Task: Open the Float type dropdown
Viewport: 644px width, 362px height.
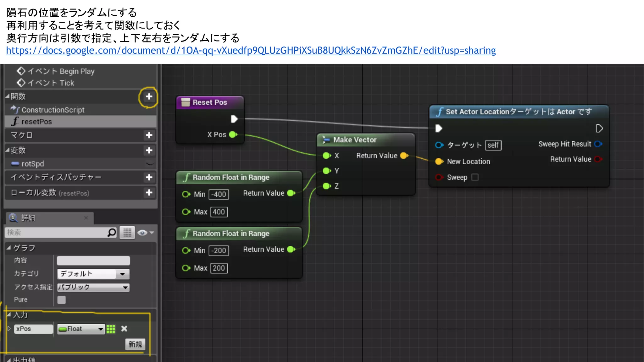Action: click(x=81, y=329)
